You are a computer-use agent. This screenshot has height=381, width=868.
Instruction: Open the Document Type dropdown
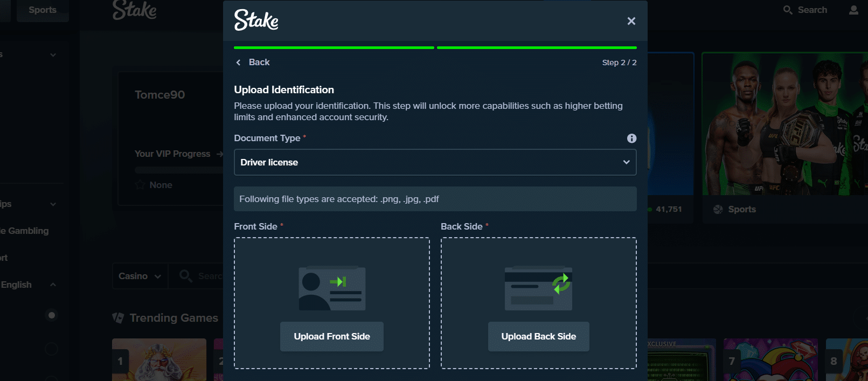tap(435, 162)
